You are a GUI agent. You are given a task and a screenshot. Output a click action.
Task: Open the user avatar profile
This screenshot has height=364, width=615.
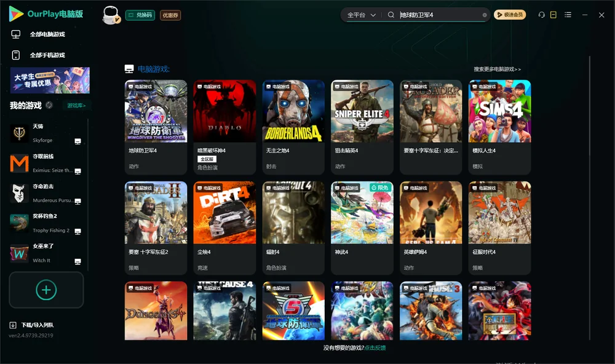point(111,15)
